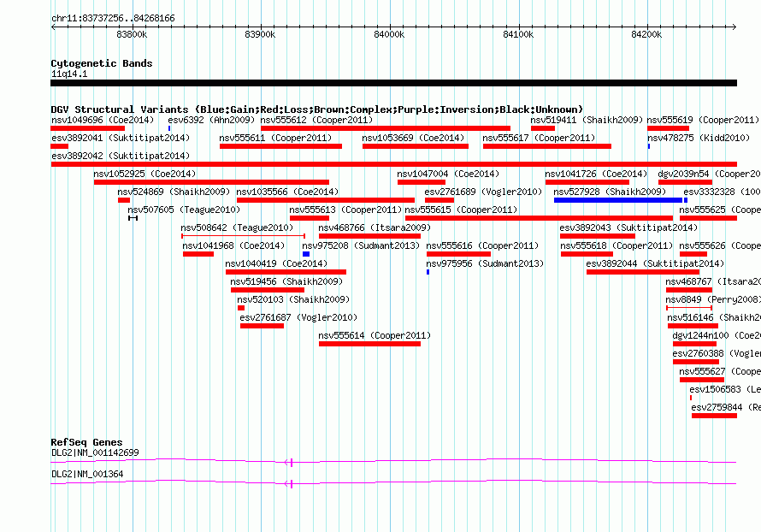Click the nsv975208 (Sudmant2013) label

(361, 245)
